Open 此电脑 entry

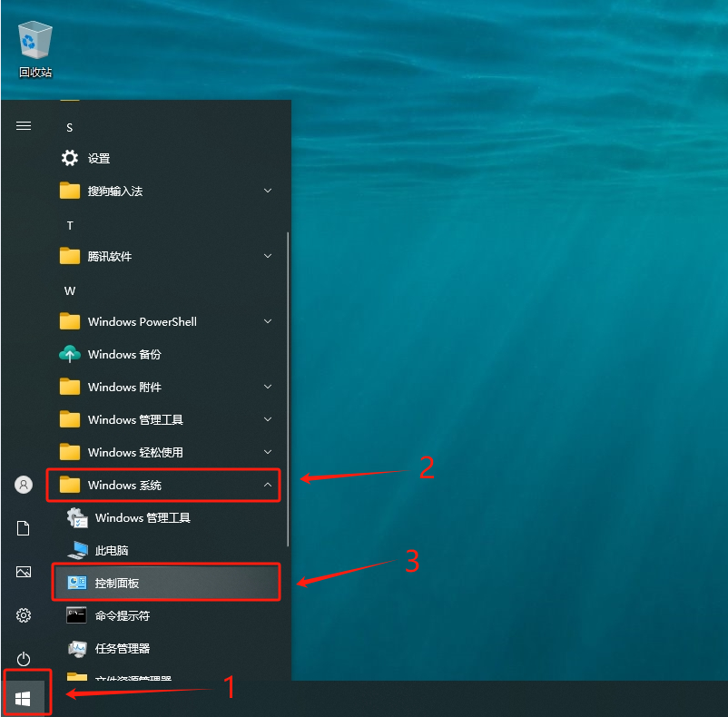111,551
